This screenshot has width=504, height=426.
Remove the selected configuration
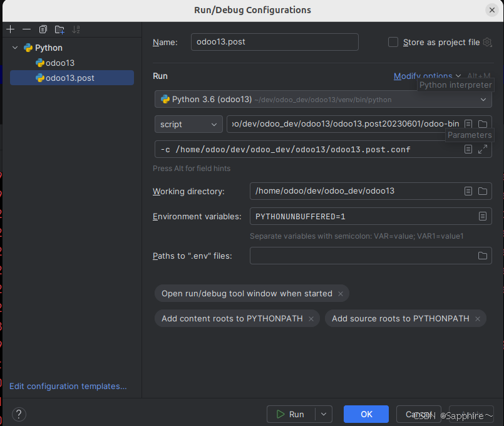click(x=27, y=29)
